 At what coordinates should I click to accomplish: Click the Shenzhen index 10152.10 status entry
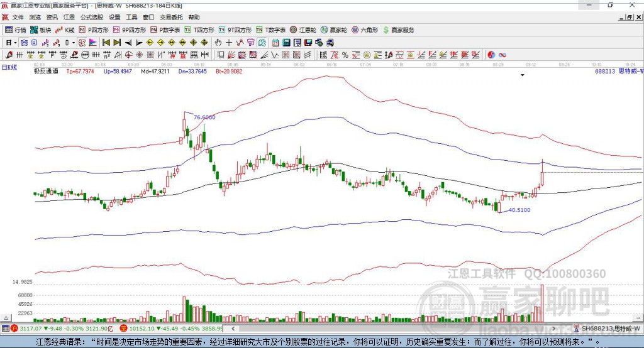[x=172, y=329]
